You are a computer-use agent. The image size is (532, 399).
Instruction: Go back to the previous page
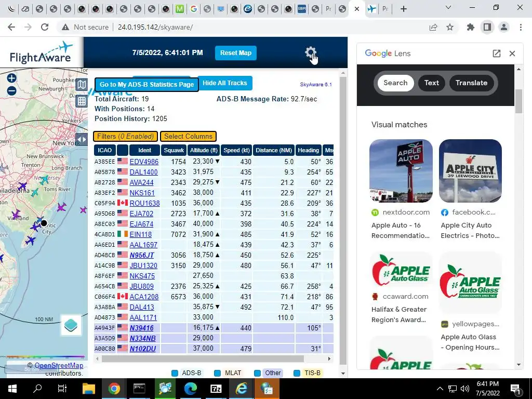click(x=11, y=27)
